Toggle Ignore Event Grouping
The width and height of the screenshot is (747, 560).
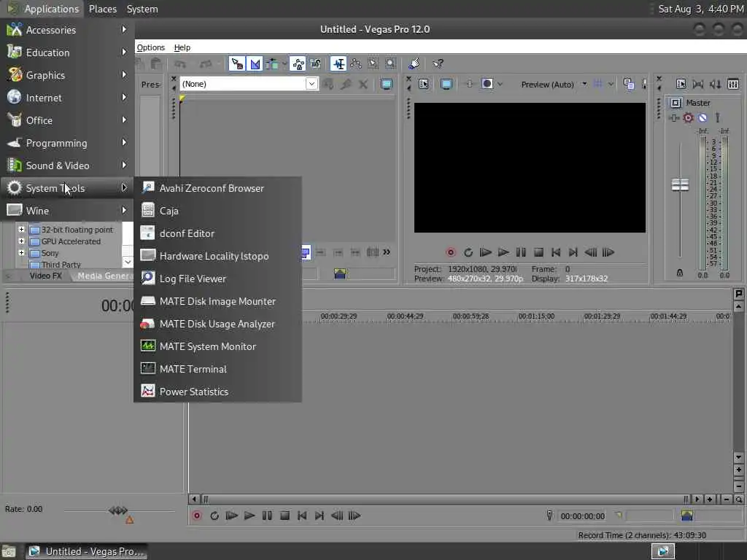(x=315, y=64)
